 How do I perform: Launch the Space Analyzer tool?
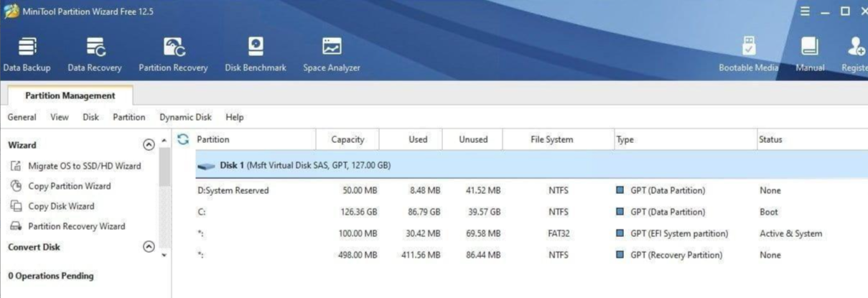tap(331, 55)
